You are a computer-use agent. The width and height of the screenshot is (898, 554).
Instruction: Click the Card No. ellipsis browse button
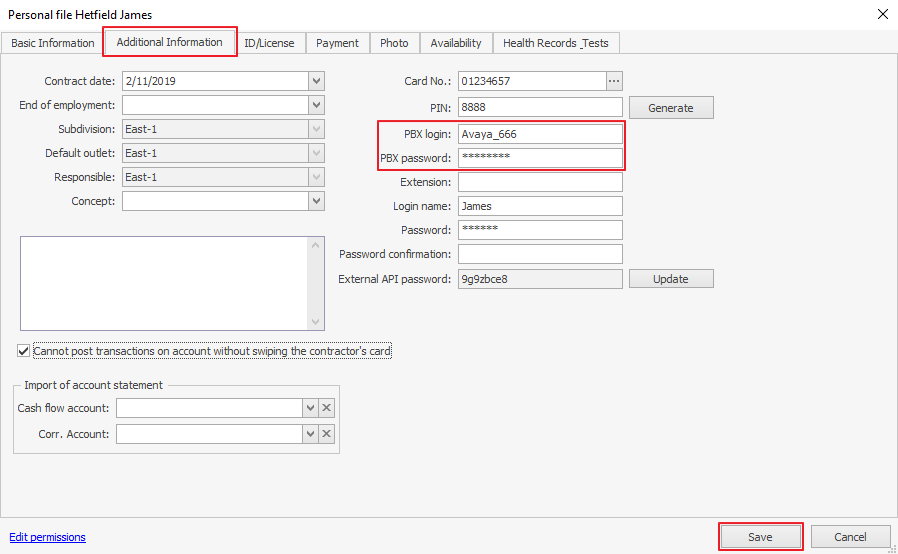coord(614,81)
